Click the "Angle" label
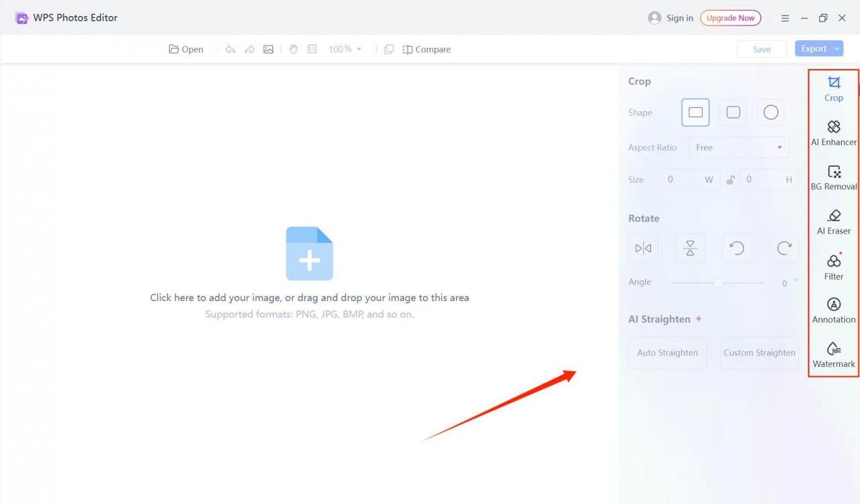The image size is (860, 504). tap(639, 282)
